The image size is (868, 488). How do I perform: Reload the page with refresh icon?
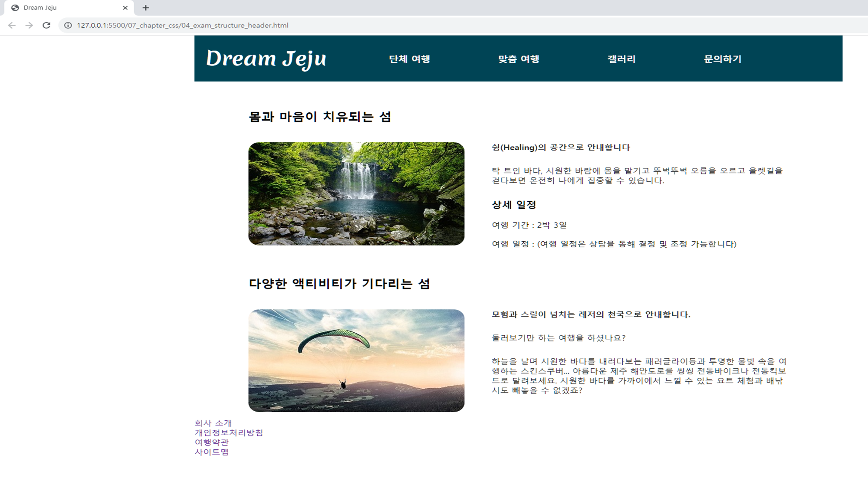point(46,25)
